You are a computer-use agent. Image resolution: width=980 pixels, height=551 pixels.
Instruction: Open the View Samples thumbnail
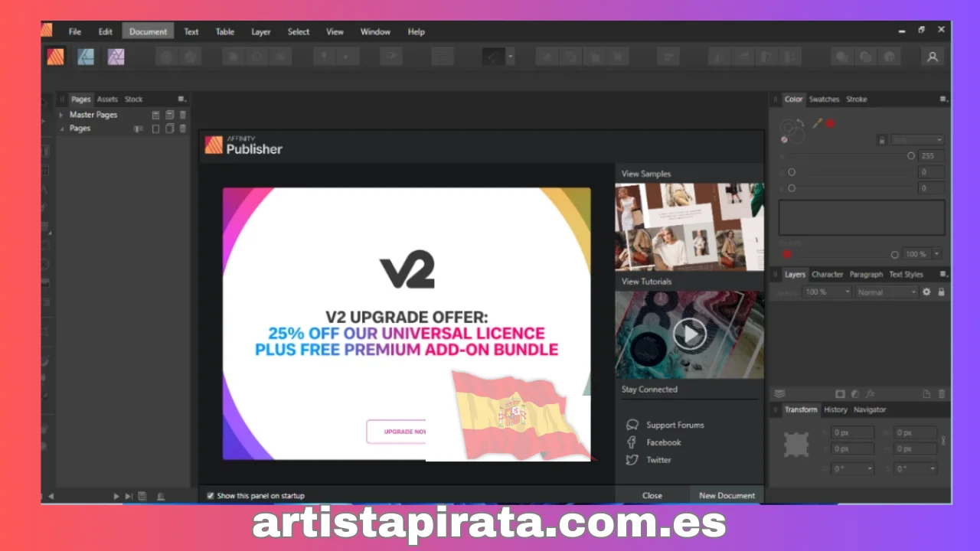tap(690, 227)
